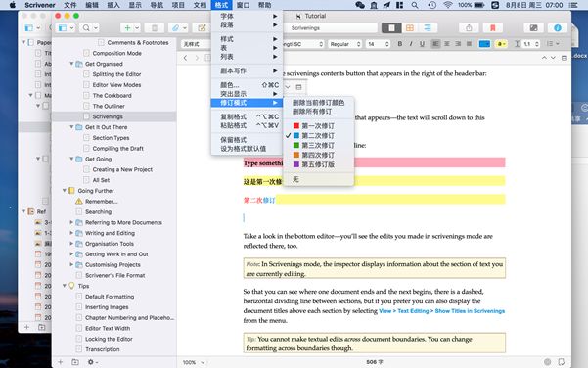588x368 pixels.
Task: Click 删除所有修订 menu entry
Action: [x=318, y=112]
